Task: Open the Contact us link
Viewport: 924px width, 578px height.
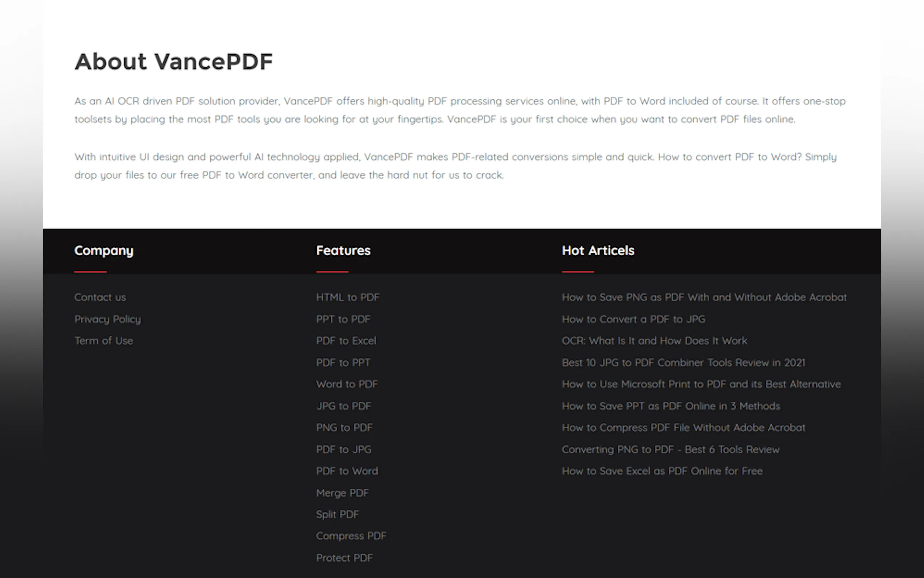Action: pyautogui.click(x=100, y=297)
